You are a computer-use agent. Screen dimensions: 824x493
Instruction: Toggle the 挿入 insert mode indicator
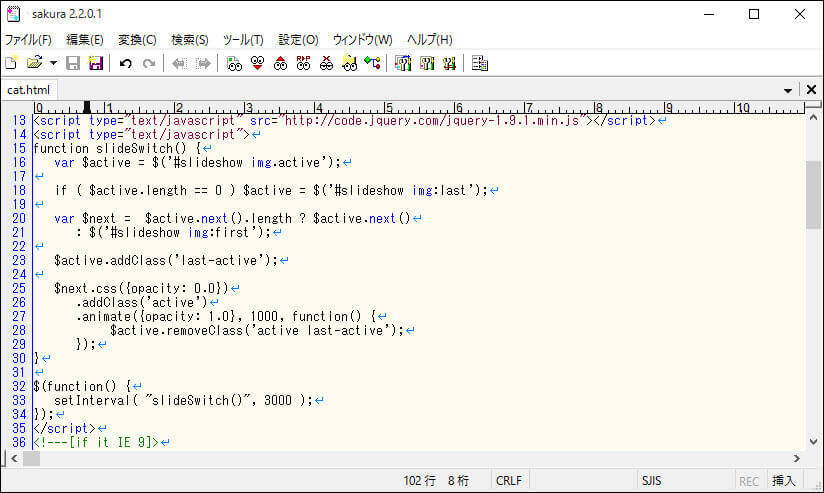[783, 481]
